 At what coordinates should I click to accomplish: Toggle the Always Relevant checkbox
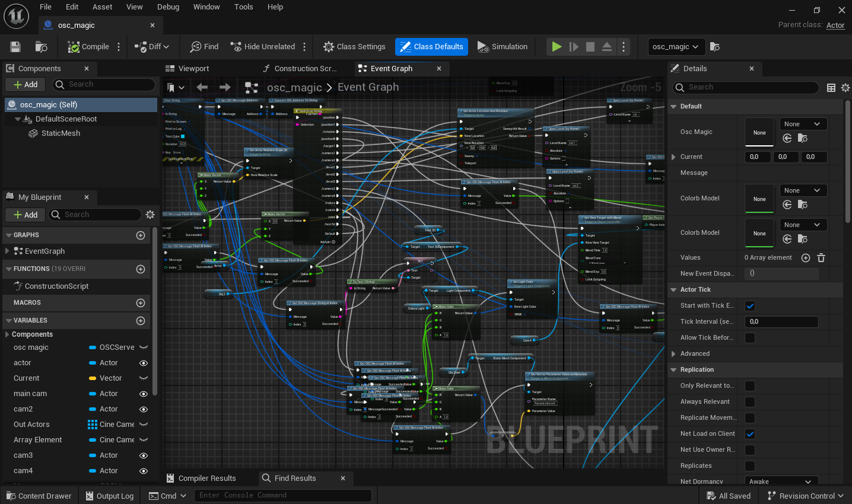[x=750, y=402]
